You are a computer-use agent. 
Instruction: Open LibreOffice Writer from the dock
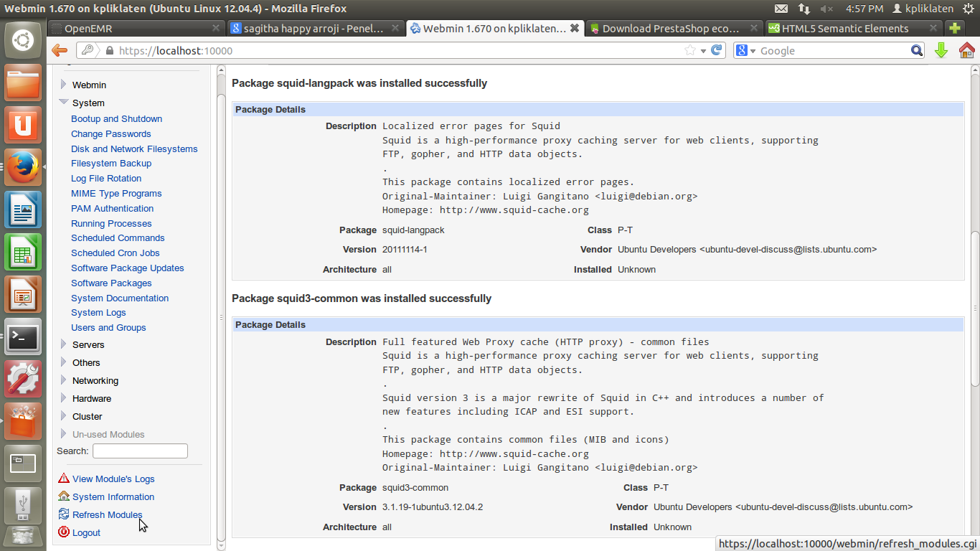[x=23, y=209]
